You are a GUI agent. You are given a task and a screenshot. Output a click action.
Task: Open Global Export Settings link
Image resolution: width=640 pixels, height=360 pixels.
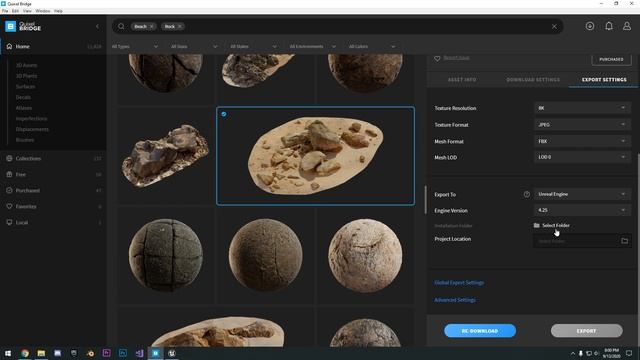[x=459, y=282]
